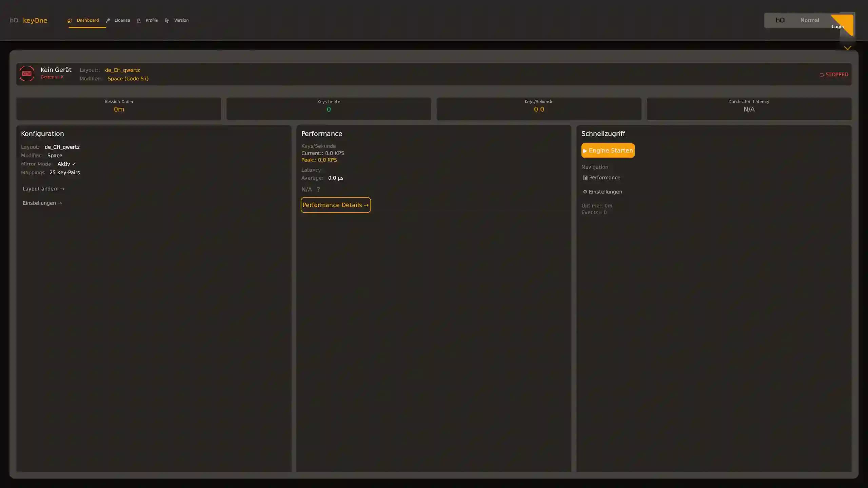Viewport: 868px width, 488px height.
Task: Click the Version info icon
Action: click(x=167, y=20)
